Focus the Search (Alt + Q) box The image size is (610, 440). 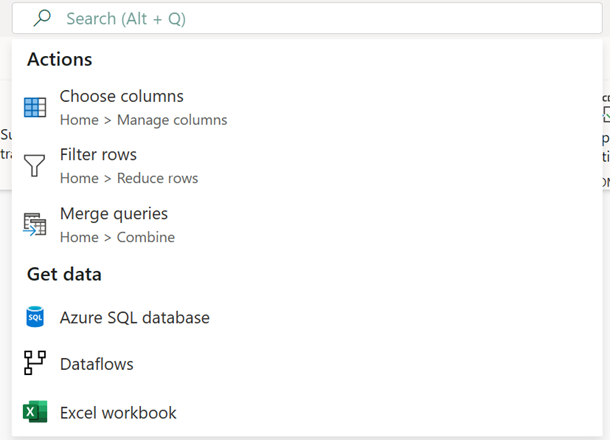click(x=200, y=19)
